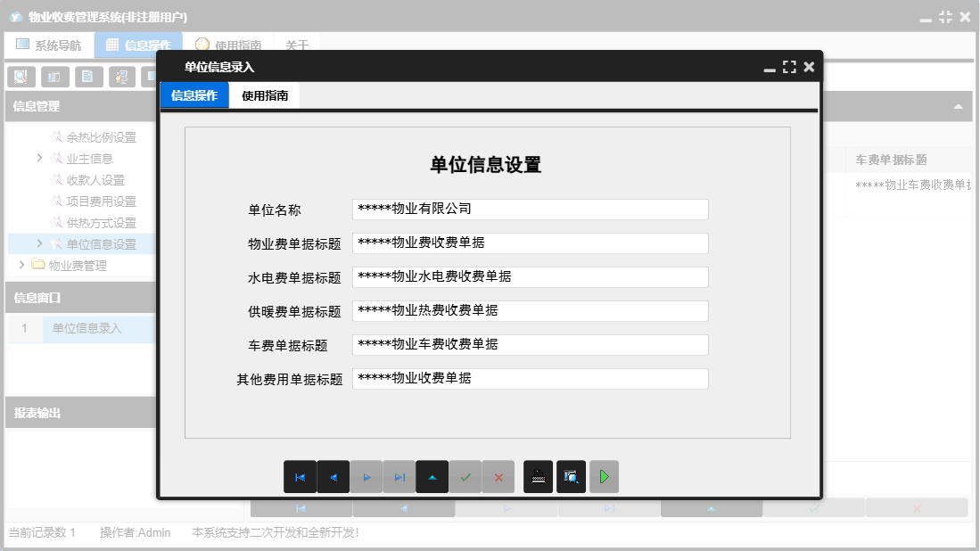The height and width of the screenshot is (551, 980).
Task: Click checkmark button in main window bottom bar
Action: (814, 508)
